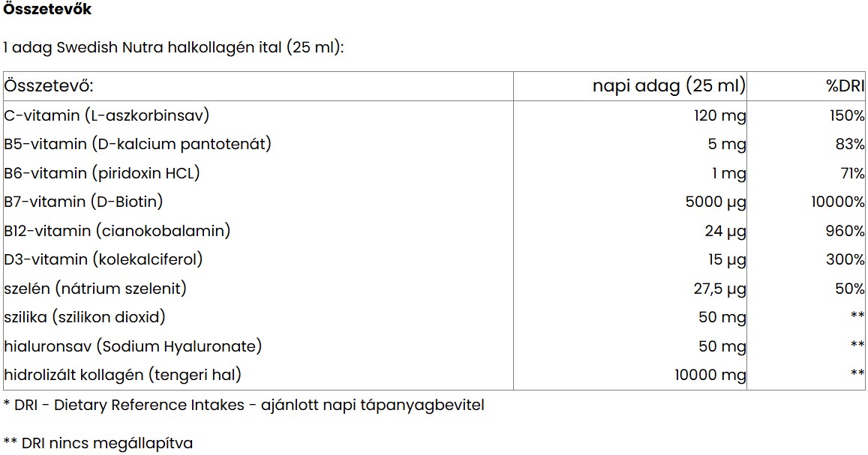Select the 120 mg vitamin C amount
The width and height of the screenshot is (868, 455).
719,115
